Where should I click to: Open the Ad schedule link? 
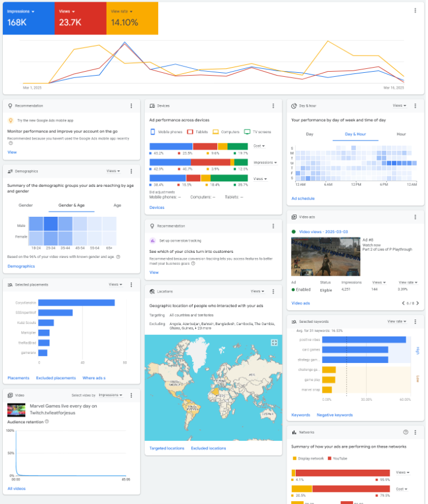[x=303, y=198]
